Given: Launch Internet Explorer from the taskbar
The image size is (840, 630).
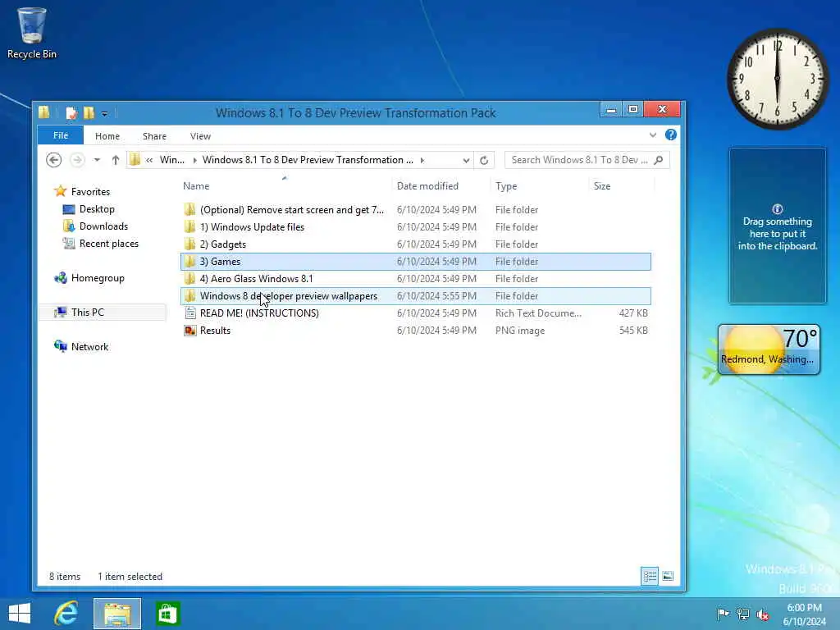Looking at the screenshot, I should coord(66,614).
